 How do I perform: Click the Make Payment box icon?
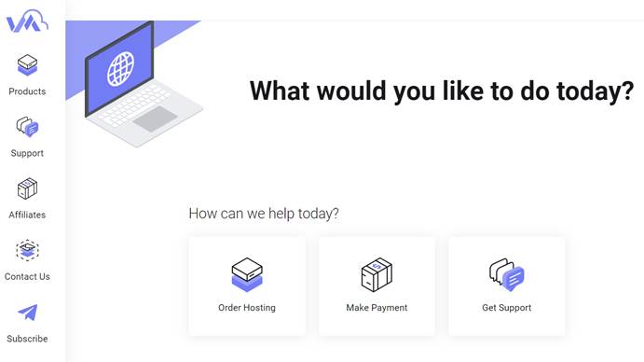click(377, 275)
